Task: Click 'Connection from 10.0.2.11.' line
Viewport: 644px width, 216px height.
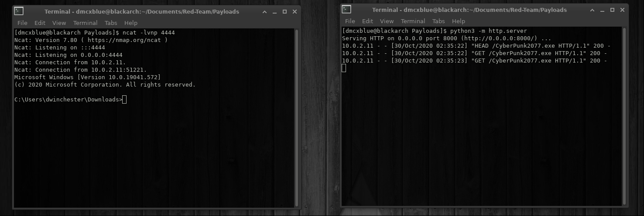Action: (x=70, y=63)
